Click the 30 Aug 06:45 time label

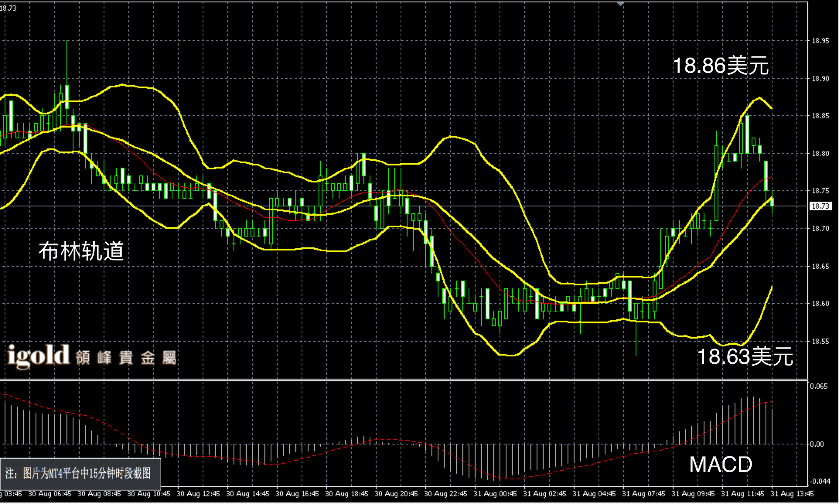tap(50, 494)
